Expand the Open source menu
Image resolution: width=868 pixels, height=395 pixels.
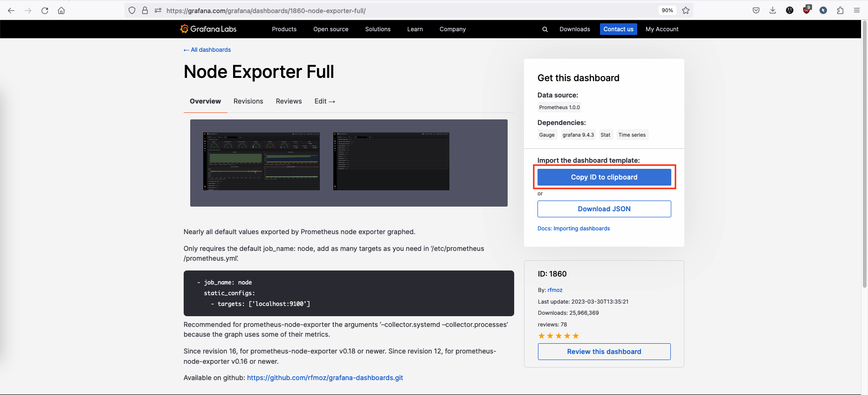coord(331,29)
